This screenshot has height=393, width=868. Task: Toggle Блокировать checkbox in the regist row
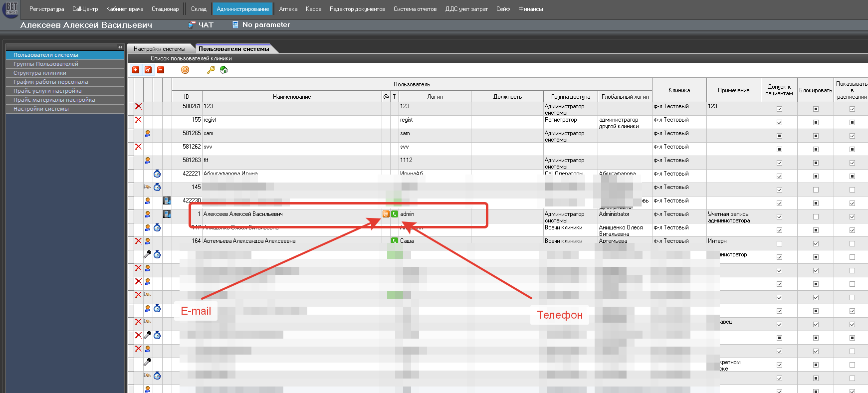(816, 122)
